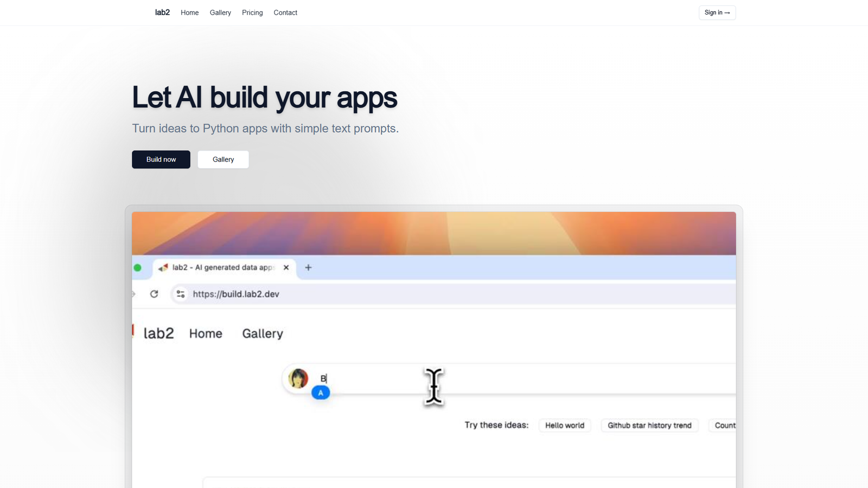Click the new tab plus icon in the demo
Image resolution: width=868 pixels, height=488 pixels.
coord(308,267)
